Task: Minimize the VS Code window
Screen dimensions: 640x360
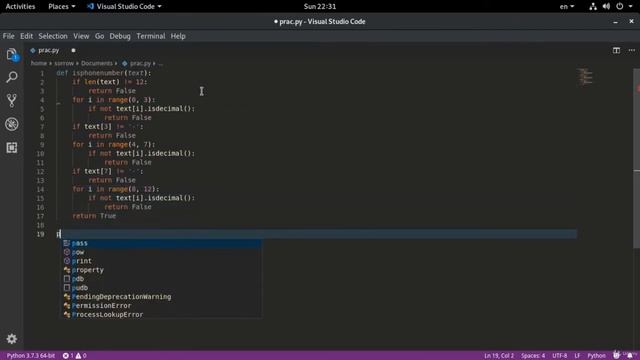Action: [615, 22]
